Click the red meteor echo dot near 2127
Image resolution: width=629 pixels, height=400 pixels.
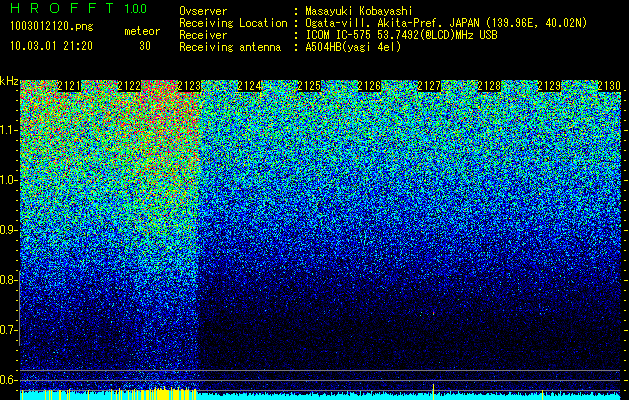[433, 313]
